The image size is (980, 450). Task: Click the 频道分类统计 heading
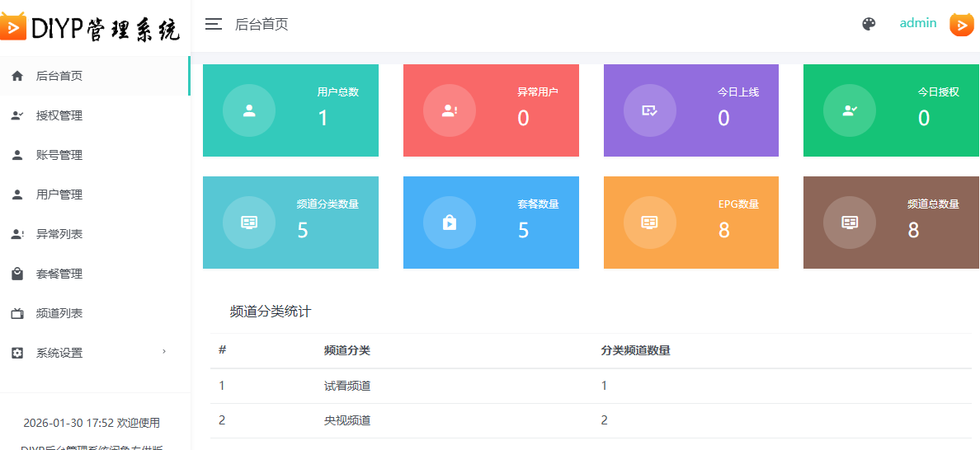click(x=271, y=312)
